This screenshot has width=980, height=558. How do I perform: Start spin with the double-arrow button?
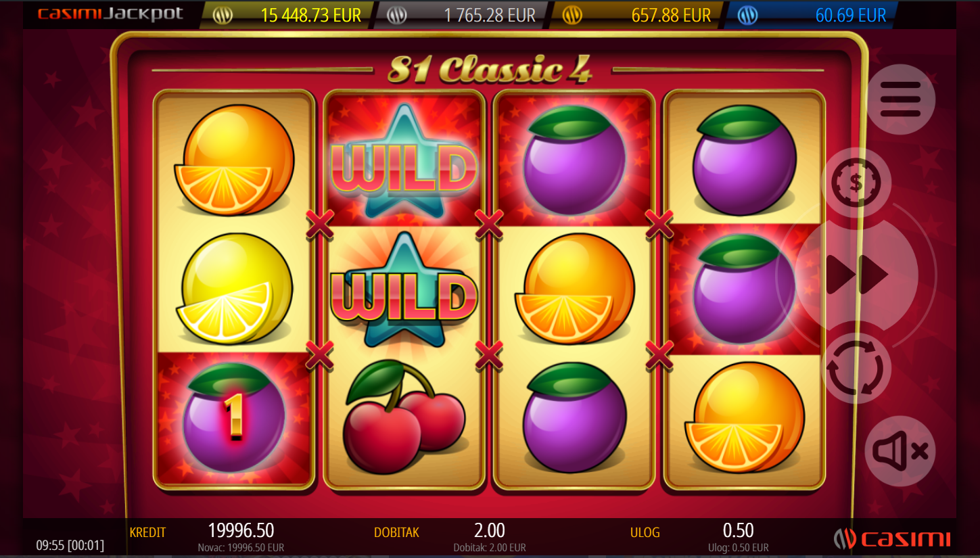[x=857, y=275]
